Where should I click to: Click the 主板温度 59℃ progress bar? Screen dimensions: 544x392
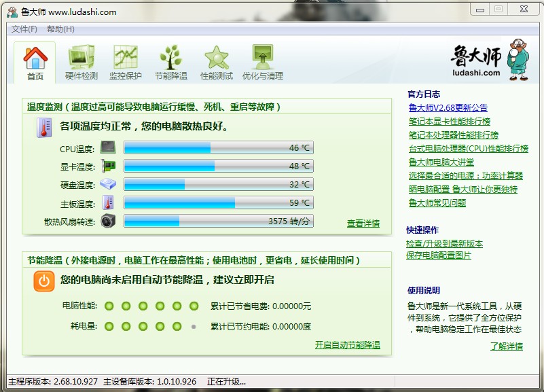[x=219, y=202]
